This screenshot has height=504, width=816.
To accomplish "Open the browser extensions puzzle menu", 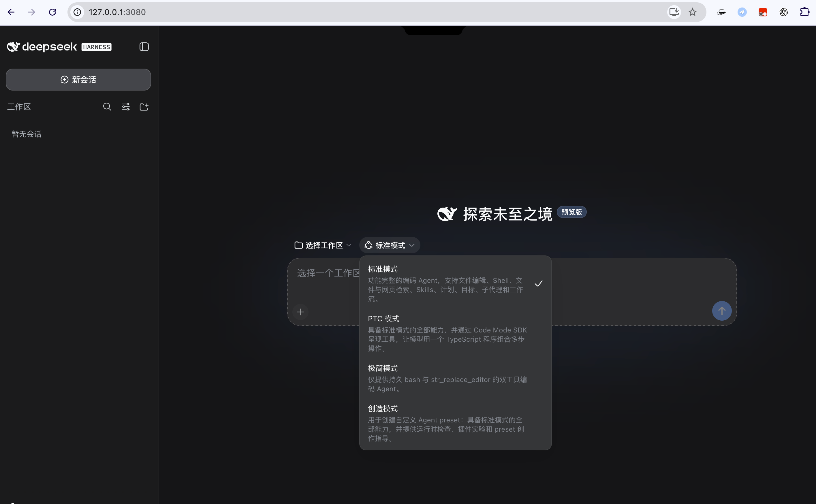I will [804, 12].
